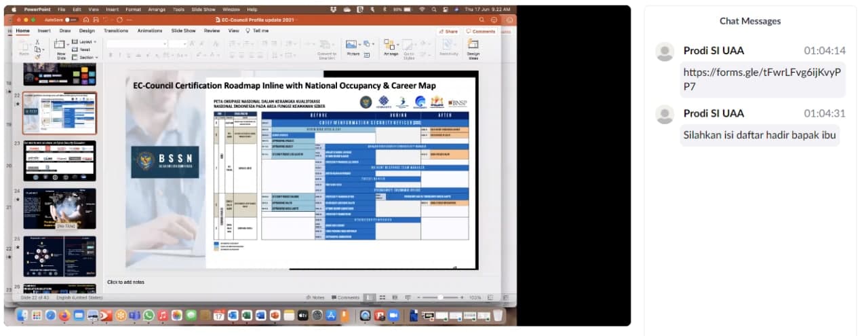Open Zoom app from the Dock
The image size is (868, 336).
pos(393,316)
